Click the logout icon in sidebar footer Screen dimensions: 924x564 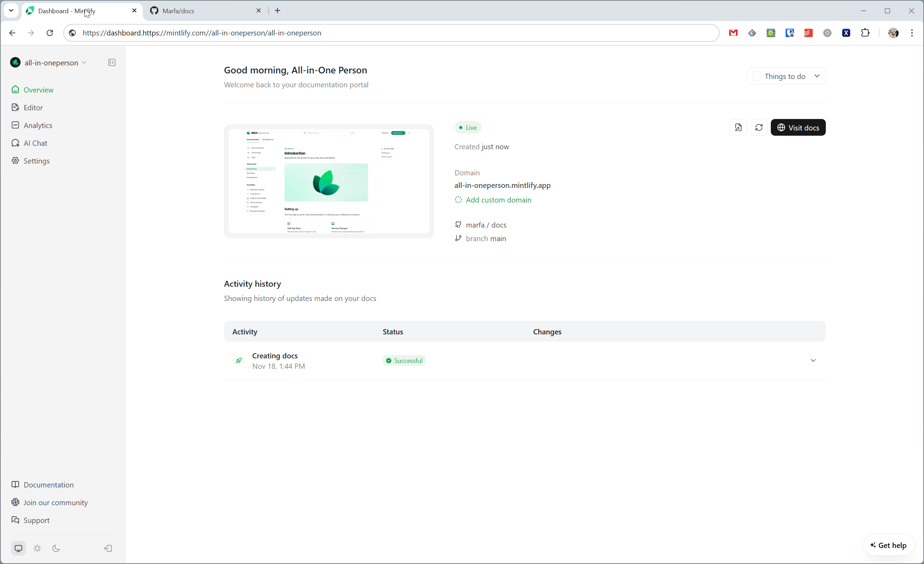(108, 548)
